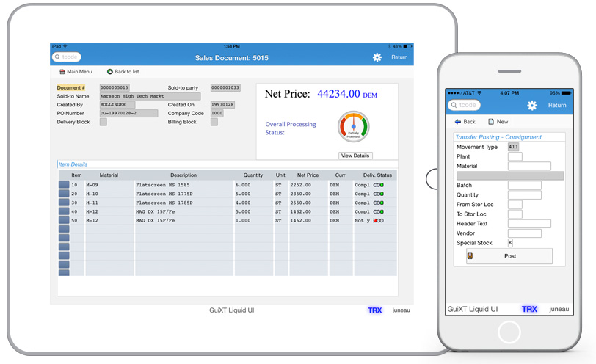Image resolution: width=596 pixels, height=364 pixels.
Task: Click the Quantity field in Transfer Posting
Action: (524, 195)
